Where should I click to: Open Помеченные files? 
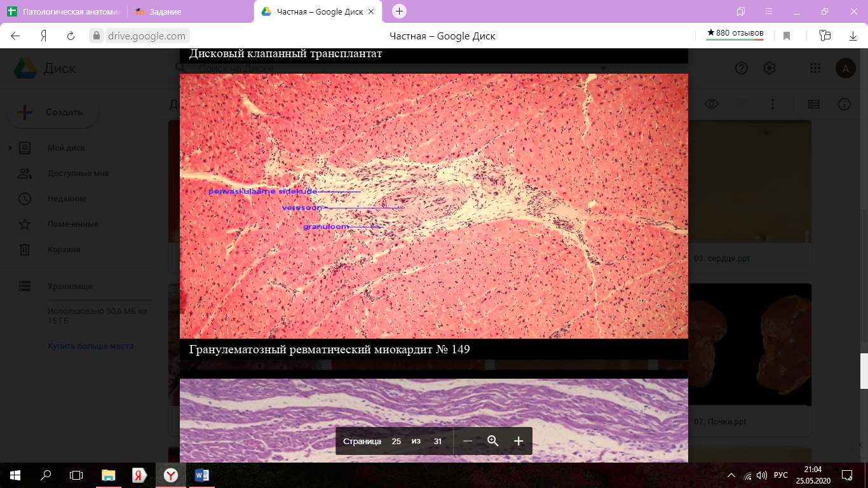(x=72, y=224)
